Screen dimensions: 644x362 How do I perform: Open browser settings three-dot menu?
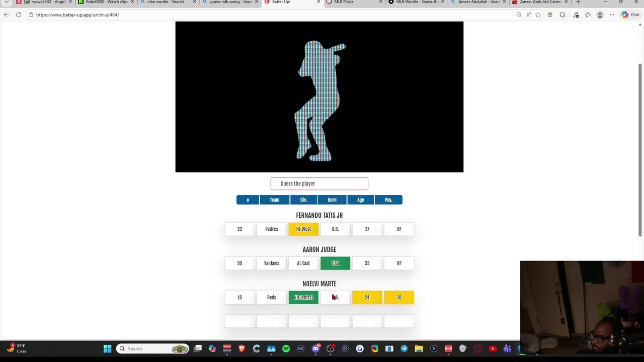612,15
